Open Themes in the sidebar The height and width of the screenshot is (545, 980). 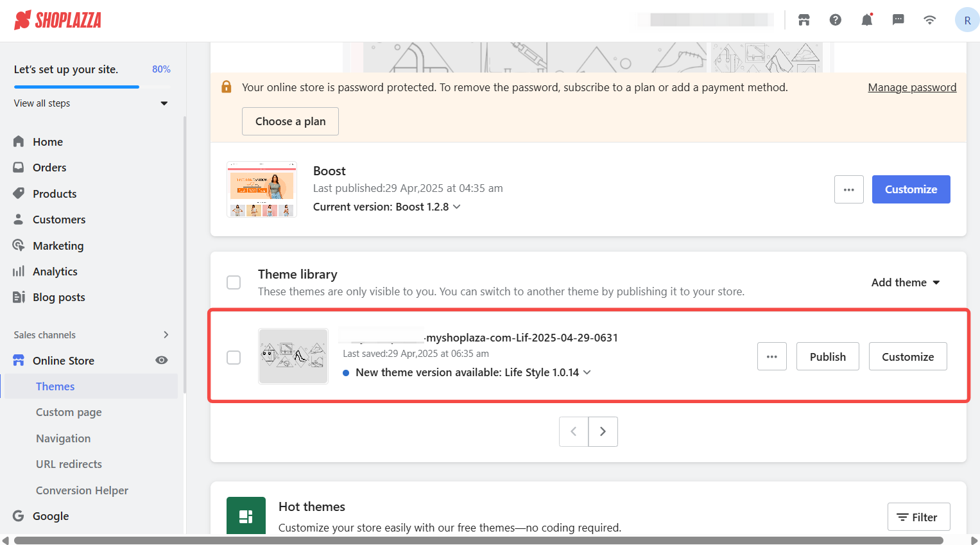[55, 386]
